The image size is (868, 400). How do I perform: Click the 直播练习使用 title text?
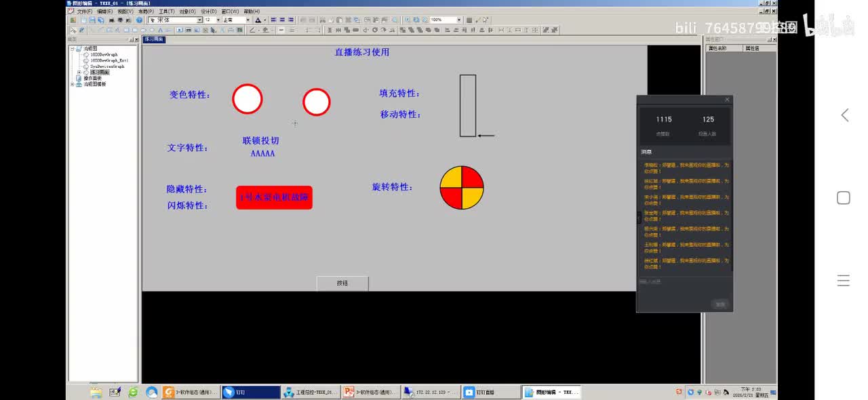pyautogui.click(x=362, y=52)
